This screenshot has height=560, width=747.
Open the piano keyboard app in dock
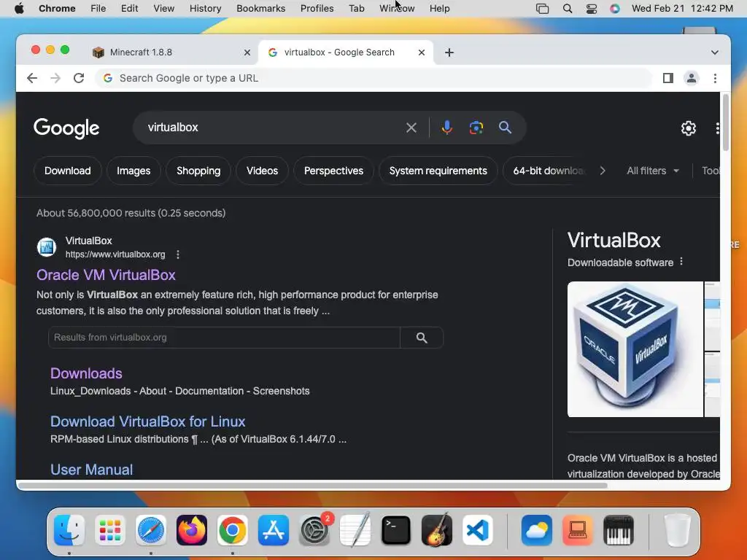(x=619, y=530)
